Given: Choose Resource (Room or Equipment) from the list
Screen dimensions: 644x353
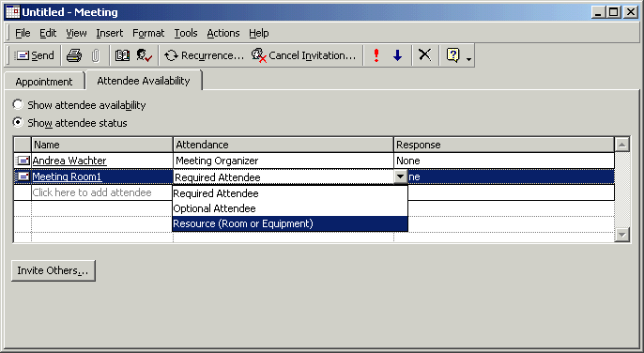Looking at the screenshot, I should [x=290, y=223].
